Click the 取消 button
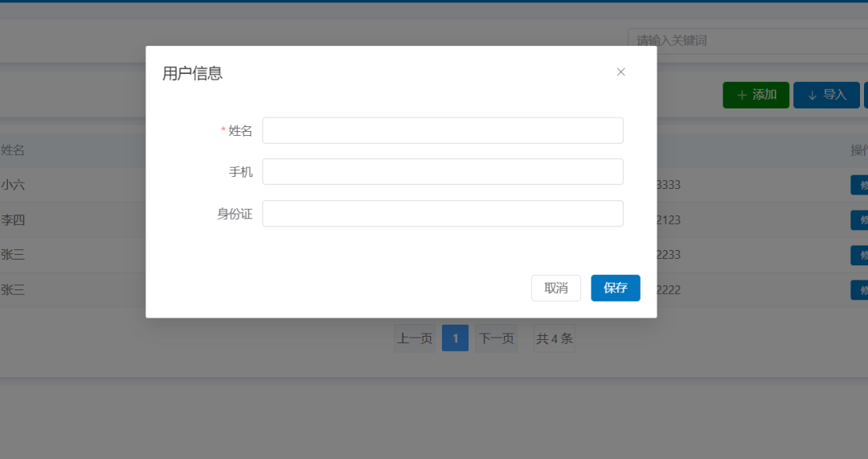 click(556, 288)
